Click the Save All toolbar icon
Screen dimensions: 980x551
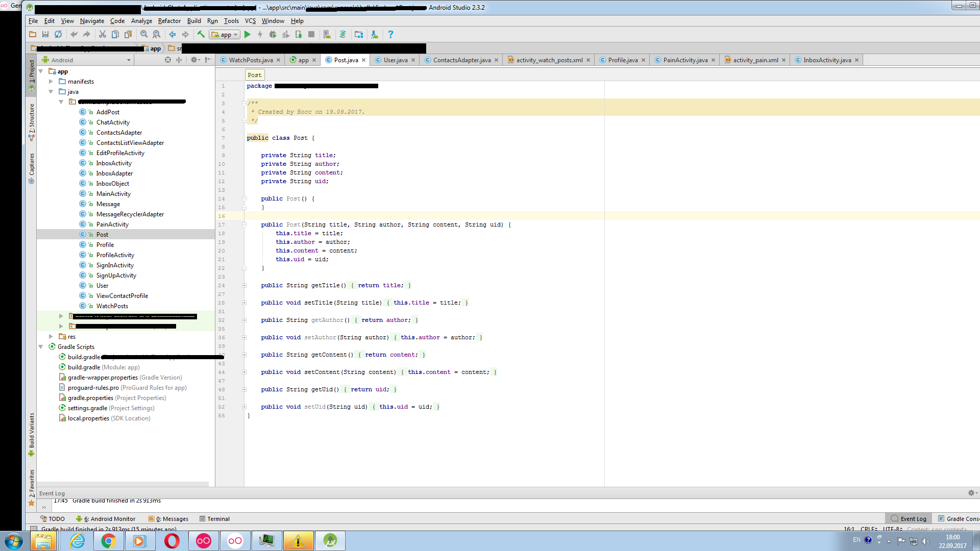click(45, 34)
